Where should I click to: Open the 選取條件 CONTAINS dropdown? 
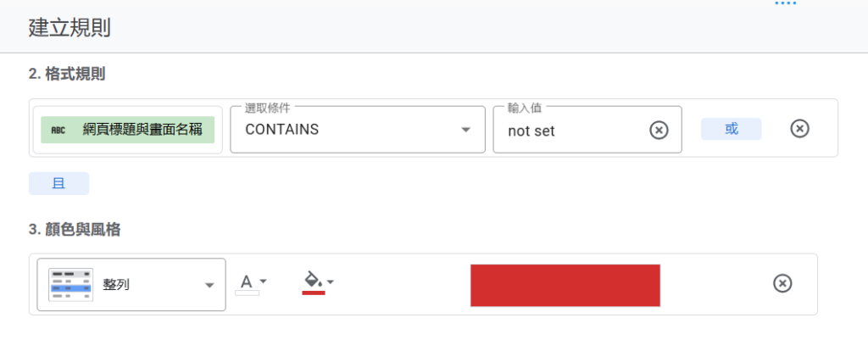(x=349, y=130)
